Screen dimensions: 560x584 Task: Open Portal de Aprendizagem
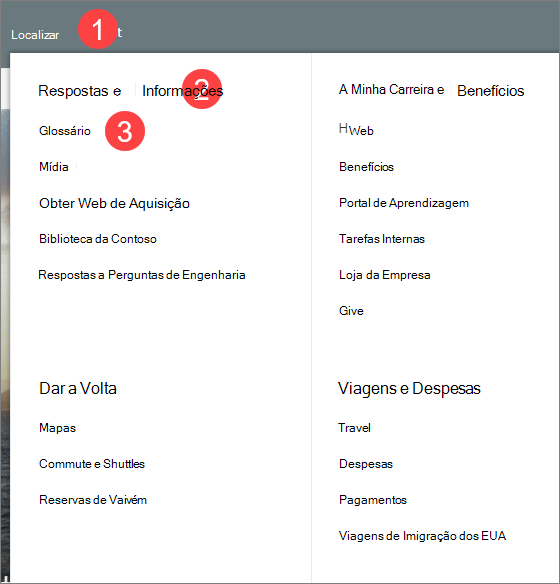pyautogui.click(x=404, y=203)
